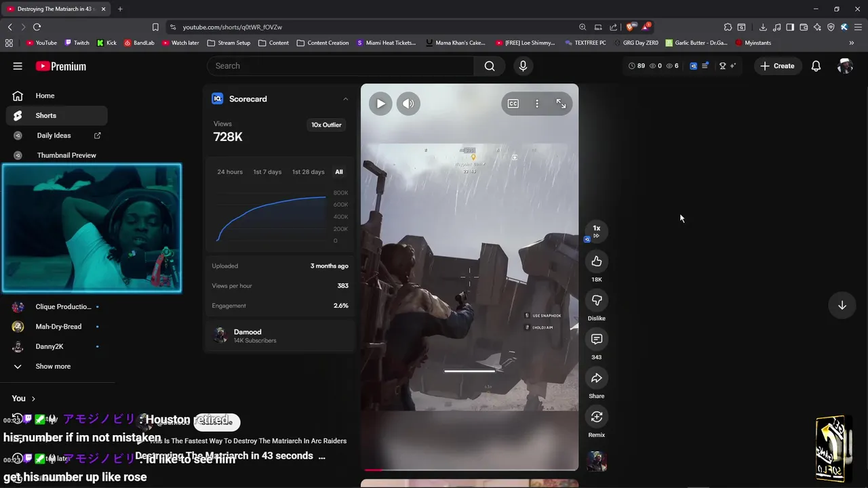Go back with browser back arrow

coord(10,27)
